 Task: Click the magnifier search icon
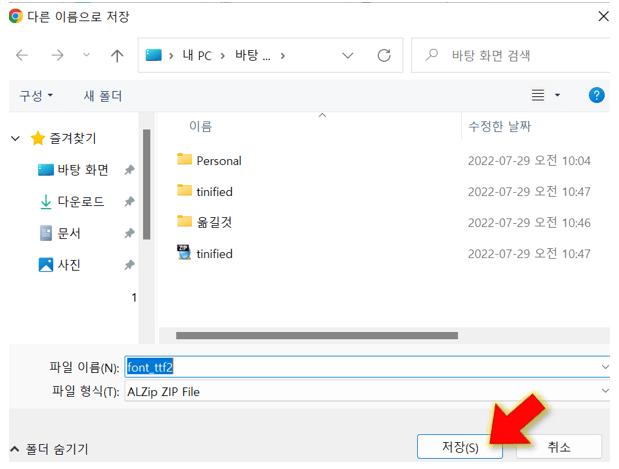(x=432, y=55)
